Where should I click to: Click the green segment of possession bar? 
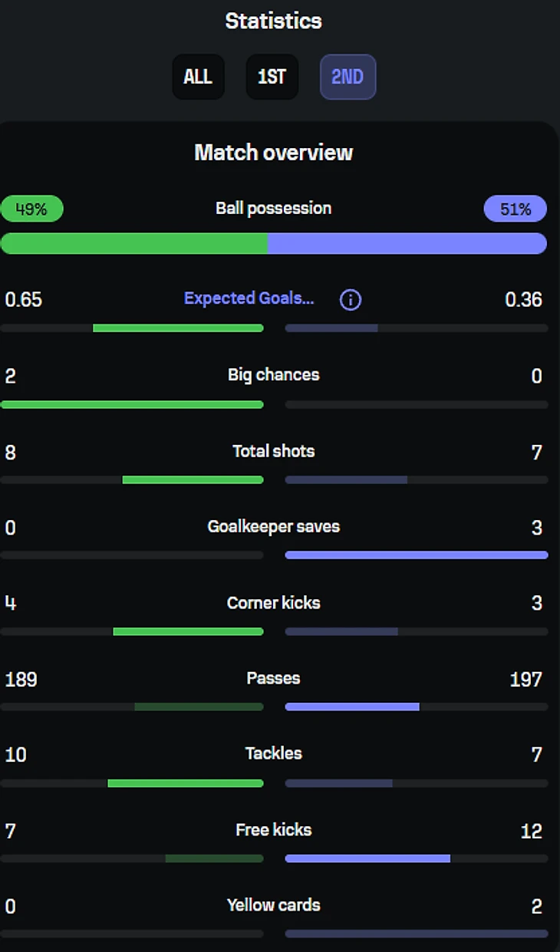(134, 243)
